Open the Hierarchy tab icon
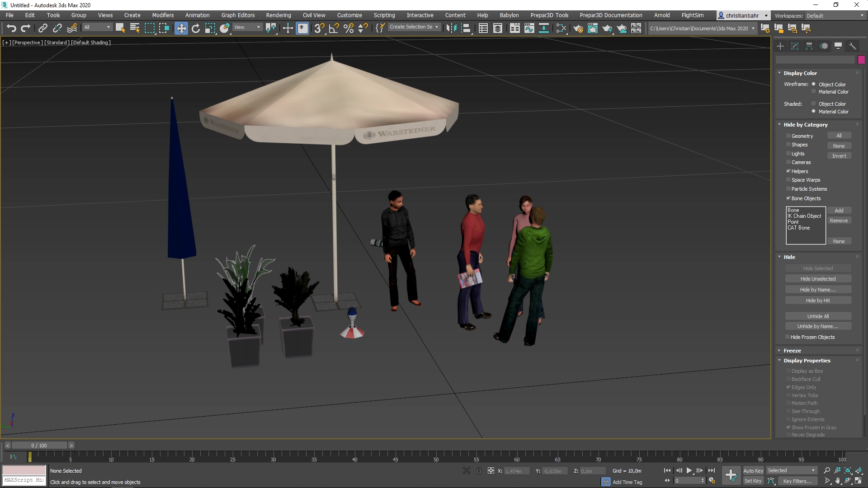 (809, 46)
